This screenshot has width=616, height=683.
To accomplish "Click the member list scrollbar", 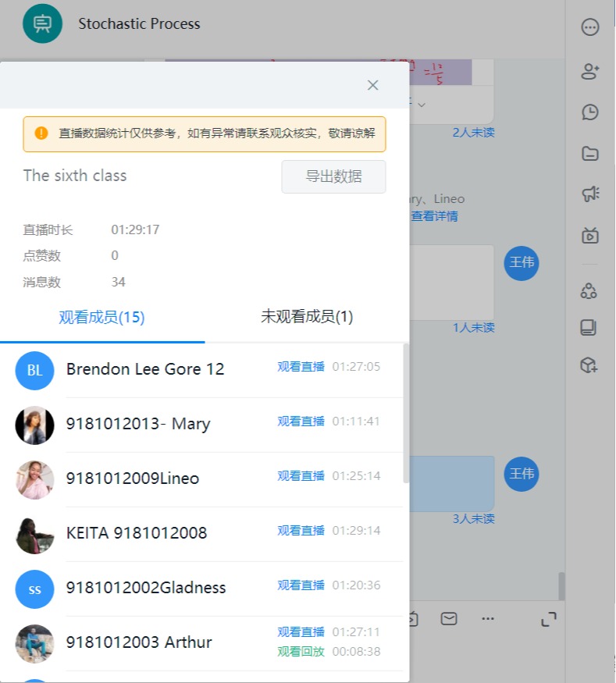I will (x=405, y=414).
